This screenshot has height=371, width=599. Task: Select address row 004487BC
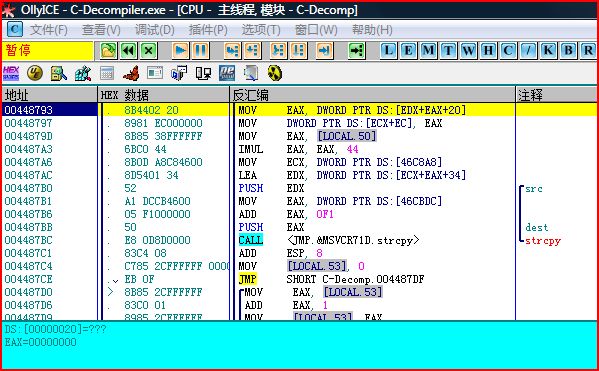click(x=29, y=240)
